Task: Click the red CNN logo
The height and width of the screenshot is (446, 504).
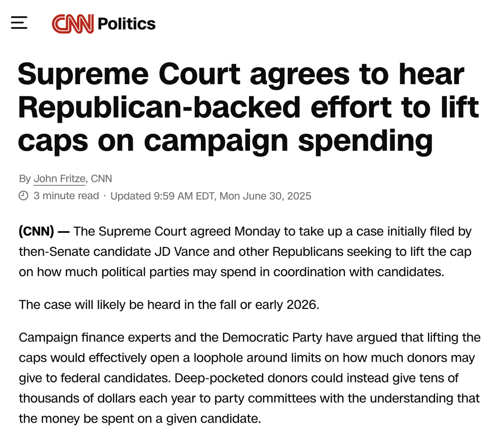Action: click(73, 24)
